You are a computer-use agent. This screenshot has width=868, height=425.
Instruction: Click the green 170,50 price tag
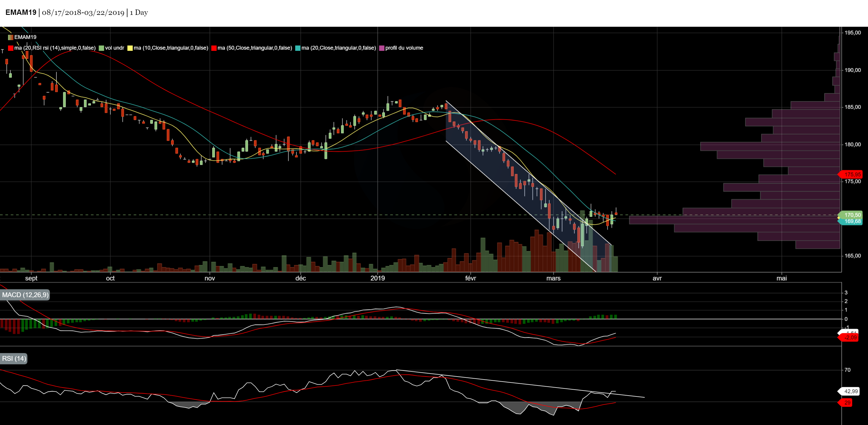[x=850, y=215]
